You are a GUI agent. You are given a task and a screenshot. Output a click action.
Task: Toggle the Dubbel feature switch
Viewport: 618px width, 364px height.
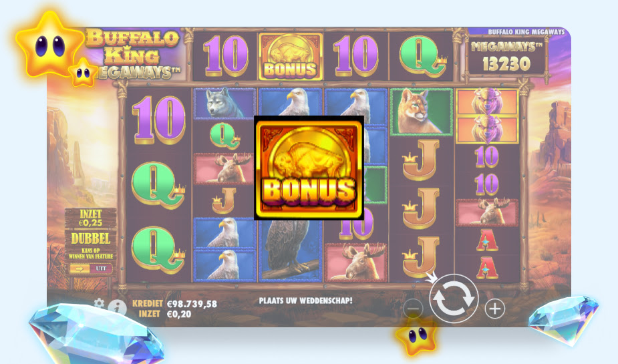(91, 268)
